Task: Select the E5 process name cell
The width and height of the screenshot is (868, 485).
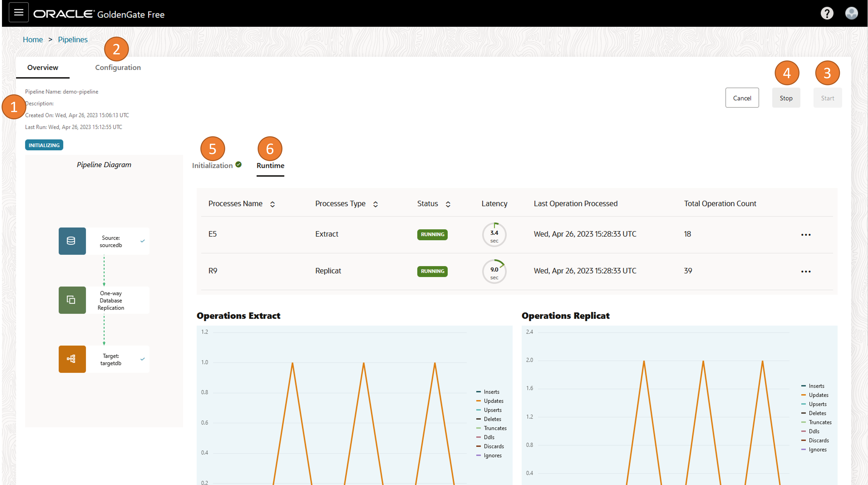Action: 212,234
